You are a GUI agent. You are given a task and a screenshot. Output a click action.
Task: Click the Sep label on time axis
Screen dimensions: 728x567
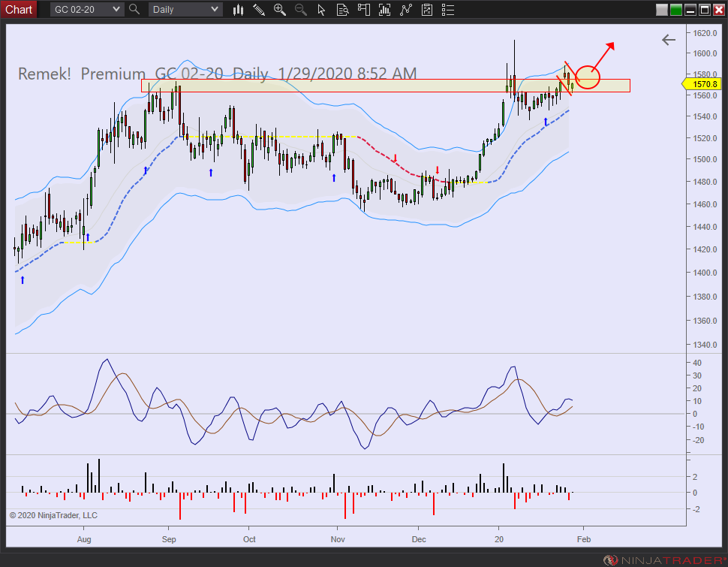click(x=169, y=539)
